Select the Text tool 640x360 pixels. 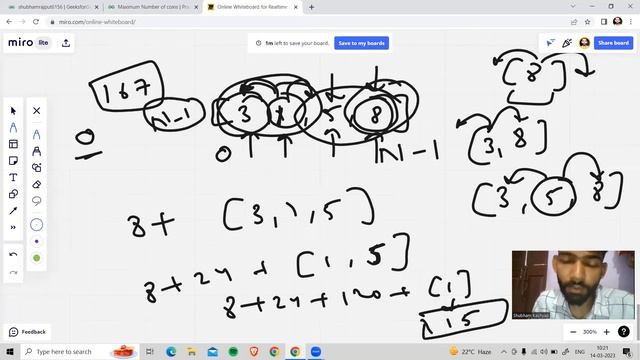(13, 178)
